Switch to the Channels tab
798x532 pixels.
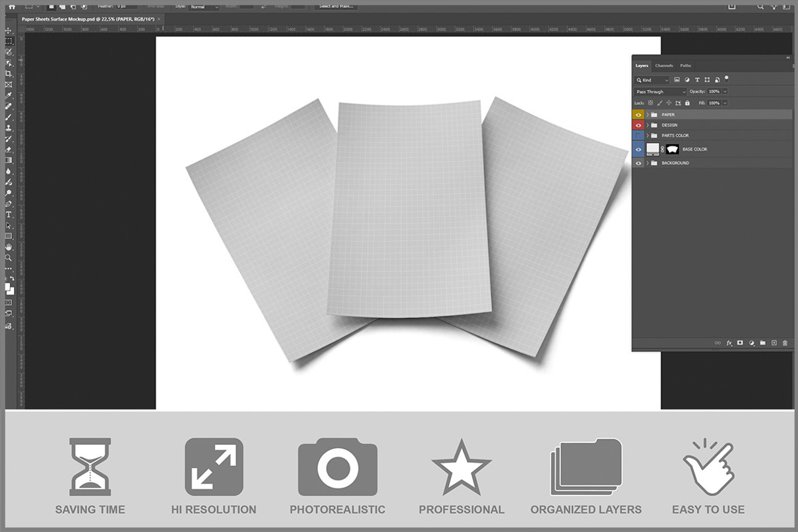[664, 66]
